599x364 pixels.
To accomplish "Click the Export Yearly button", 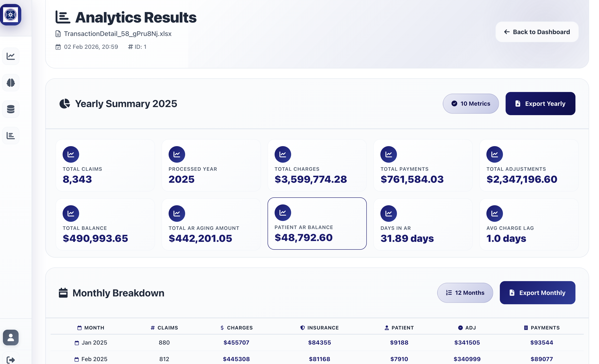I will 540,103.
